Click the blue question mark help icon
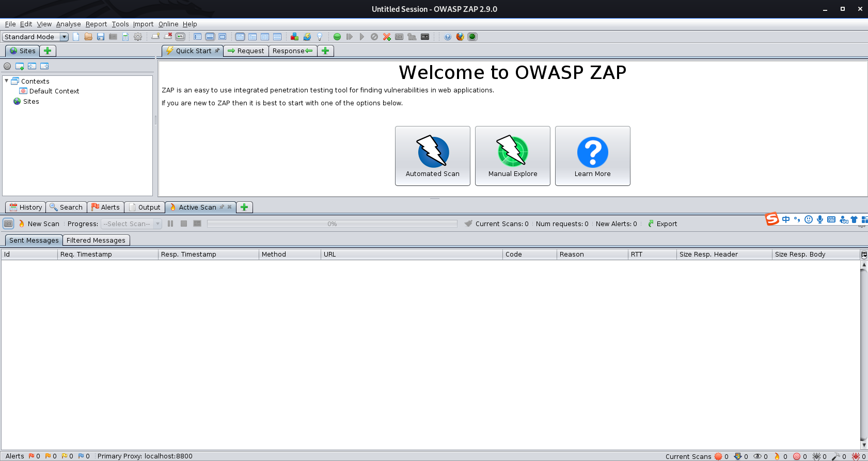868x461 pixels. [x=448, y=37]
